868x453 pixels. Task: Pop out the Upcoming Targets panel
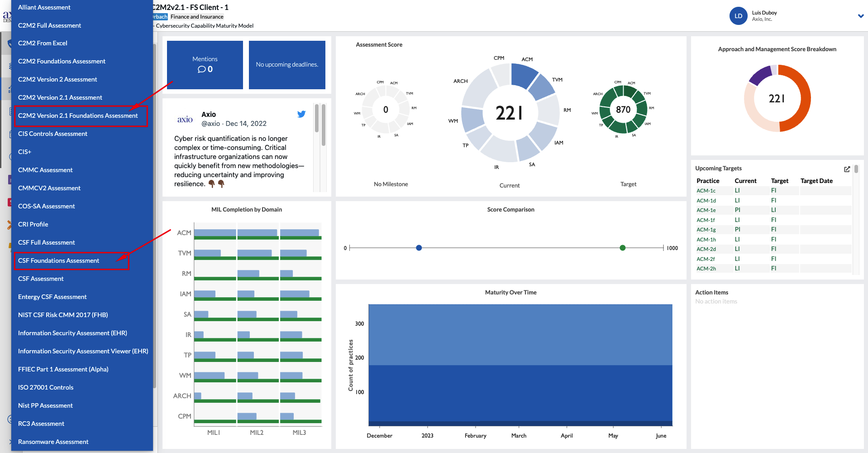[847, 169]
